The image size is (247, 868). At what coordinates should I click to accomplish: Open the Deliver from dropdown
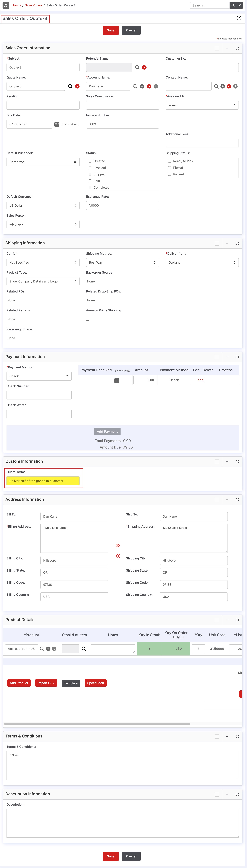pyautogui.click(x=202, y=262)
